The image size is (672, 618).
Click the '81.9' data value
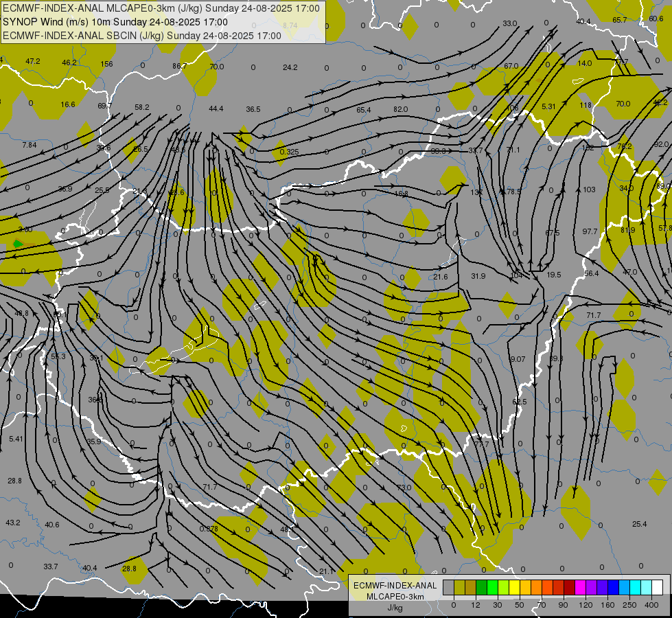pyautogui.click(x=628, y=230)
